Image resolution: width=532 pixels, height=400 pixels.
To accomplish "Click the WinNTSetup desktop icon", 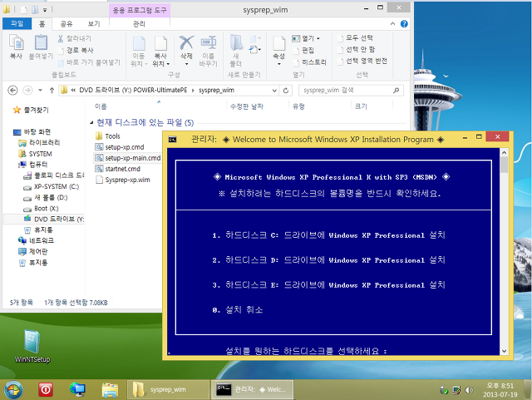I will click(32, 346).
